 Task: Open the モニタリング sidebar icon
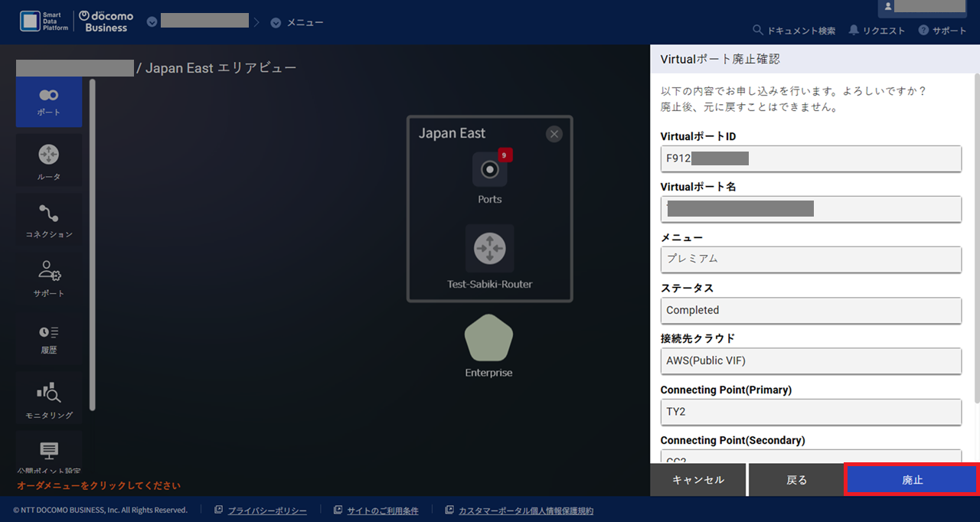point(48,397)
